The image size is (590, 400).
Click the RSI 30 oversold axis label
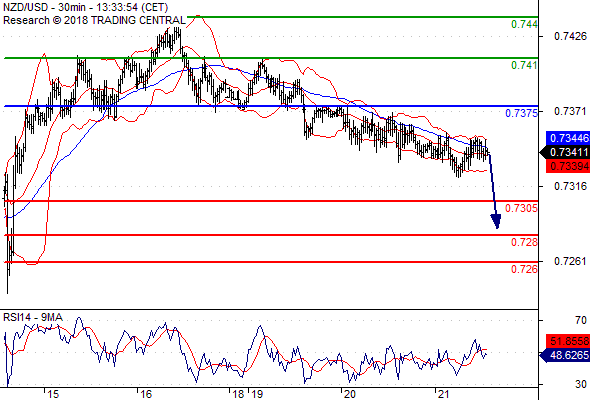581,384
